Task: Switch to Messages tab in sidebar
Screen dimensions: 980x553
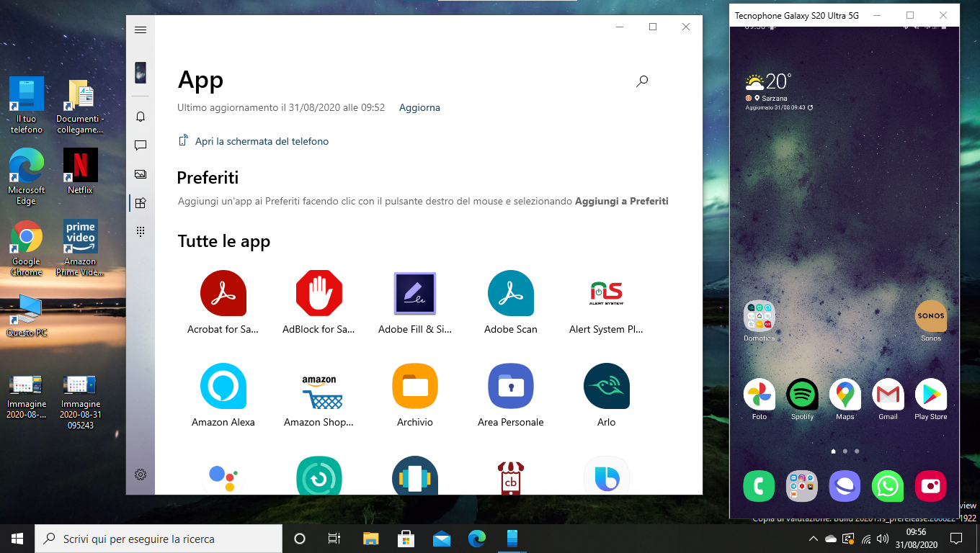Action: 141,145
